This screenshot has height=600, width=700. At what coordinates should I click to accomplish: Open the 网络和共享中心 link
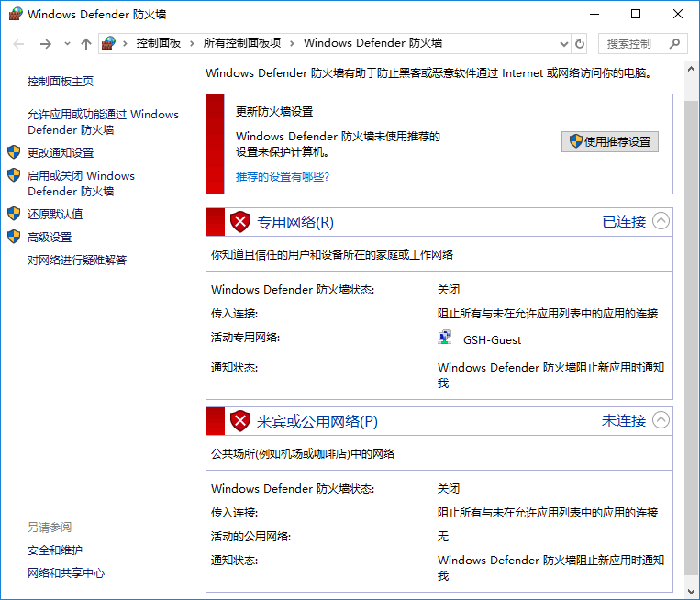(x=66, y=572)
